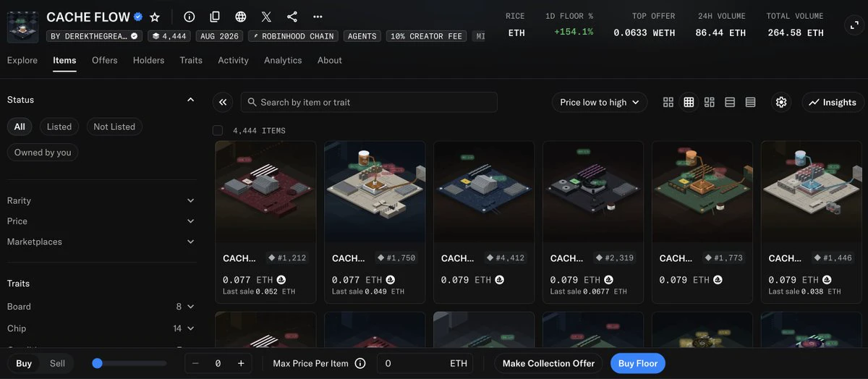Click the marketplace icon on item #1,773
The width and height of the screenshot is (868, 379).
718,279
